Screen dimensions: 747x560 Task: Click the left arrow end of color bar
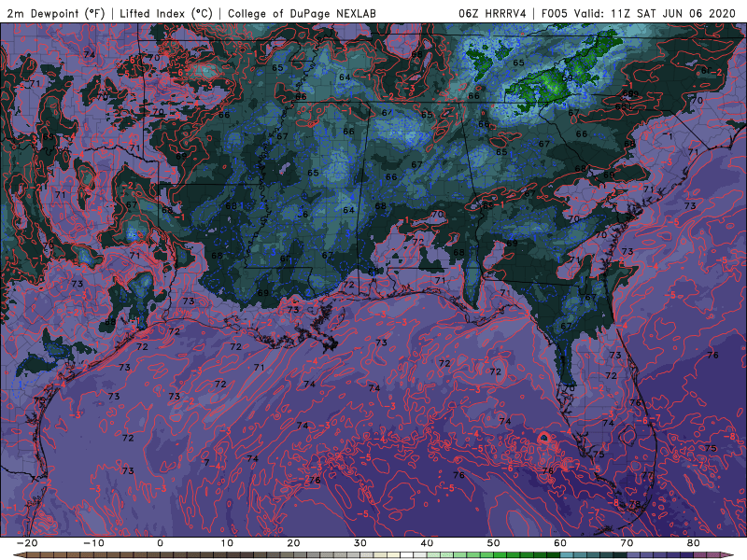coord(19,555)
